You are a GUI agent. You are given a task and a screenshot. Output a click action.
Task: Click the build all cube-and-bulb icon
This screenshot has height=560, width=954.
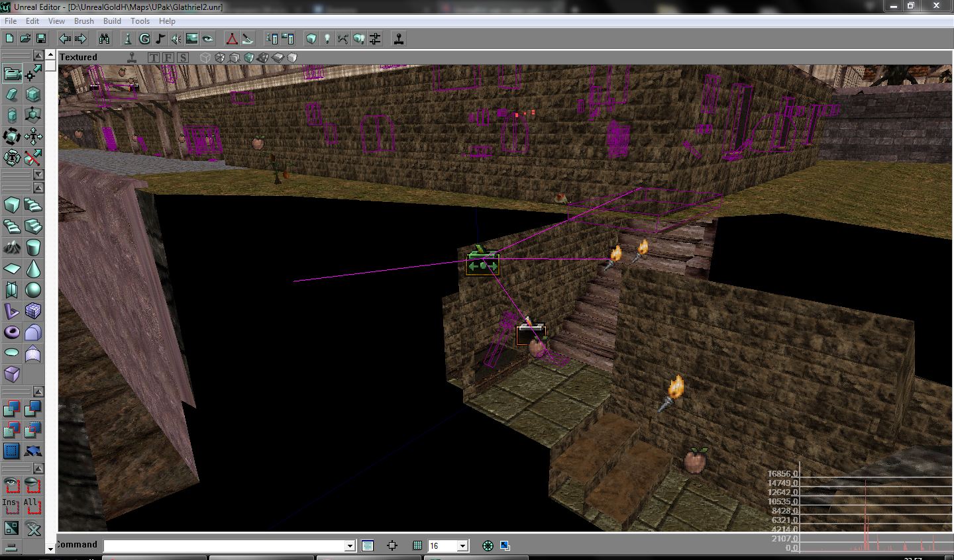click(x=359, y=39)
